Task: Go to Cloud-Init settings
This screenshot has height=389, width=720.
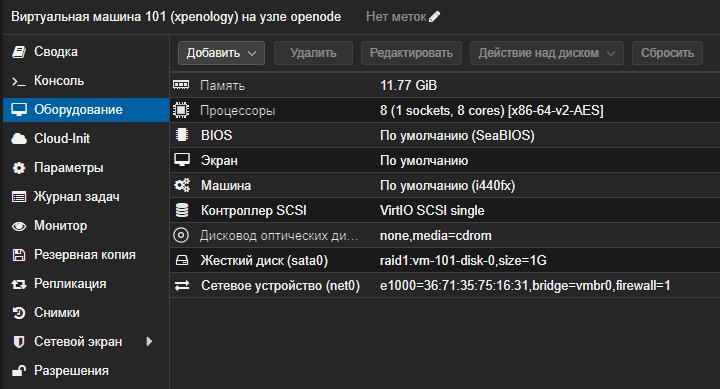Action: pyautogui.click(x=62, y=138)
